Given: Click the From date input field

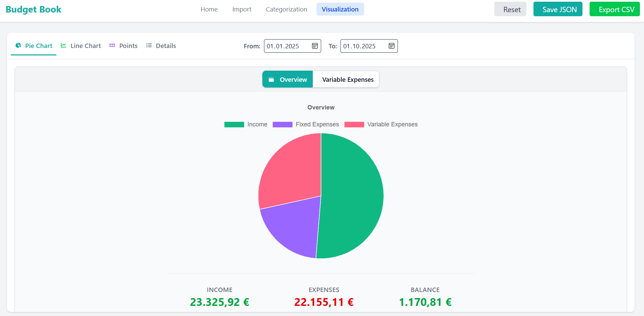Looking at the screenshot, I should point(286,46).
